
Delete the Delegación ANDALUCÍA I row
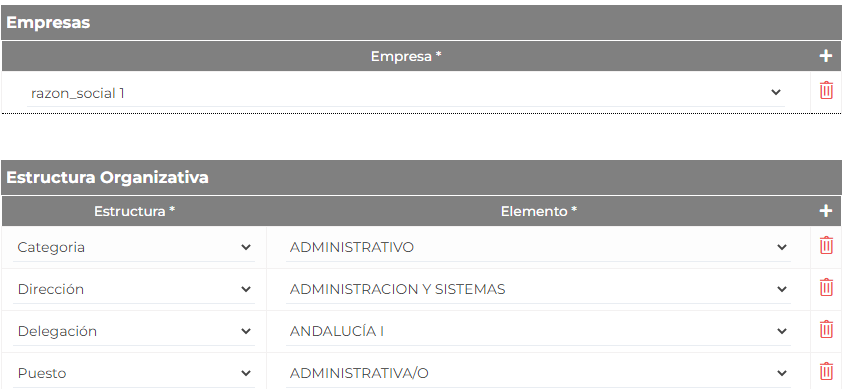point(826,329)
